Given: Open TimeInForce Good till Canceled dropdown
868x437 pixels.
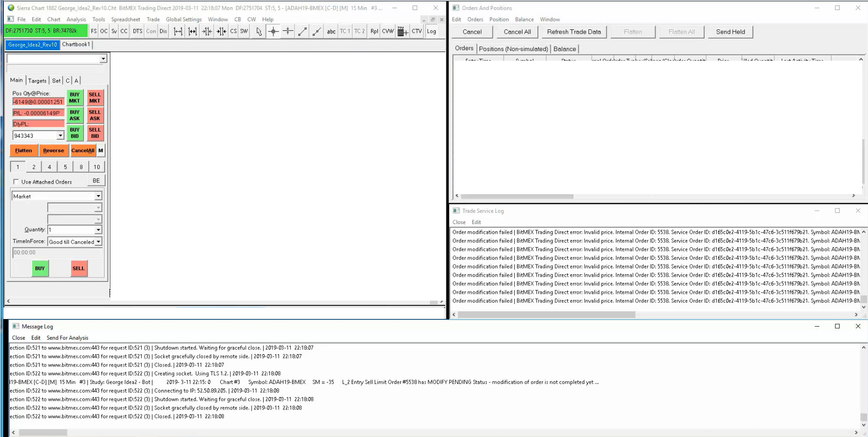Looking at the screenshot, I should [x=98, y=242].
